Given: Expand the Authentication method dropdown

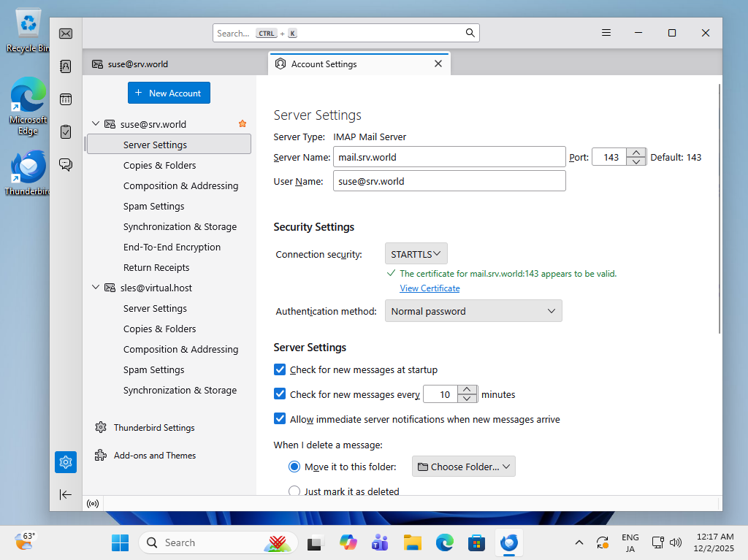Looking at the screenshot, I should (x=473, y=311).
